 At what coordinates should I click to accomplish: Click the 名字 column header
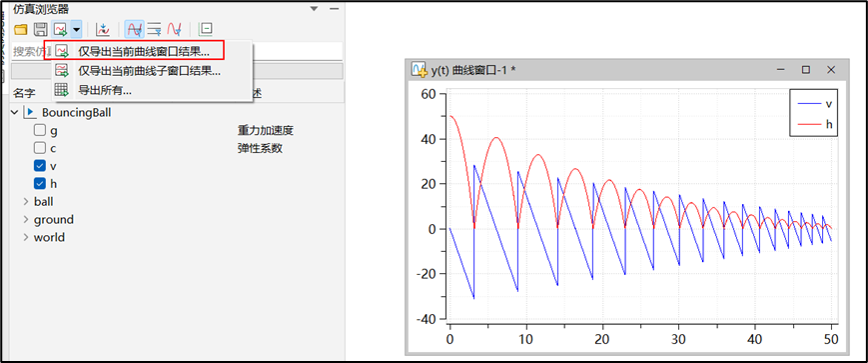point(24,93)
